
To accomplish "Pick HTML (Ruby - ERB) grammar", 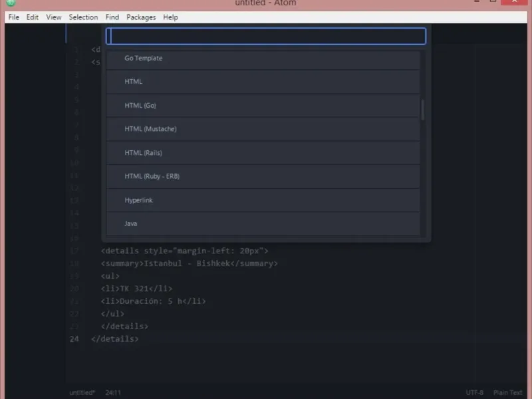I will pos(263,176).
